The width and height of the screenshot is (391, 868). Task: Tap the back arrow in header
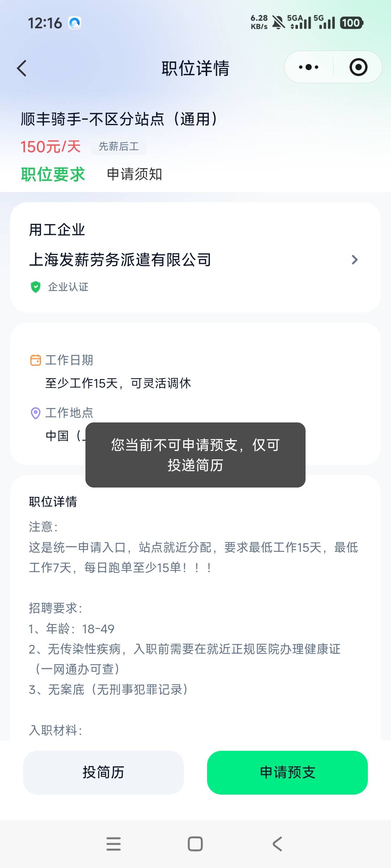click(22, 68)
